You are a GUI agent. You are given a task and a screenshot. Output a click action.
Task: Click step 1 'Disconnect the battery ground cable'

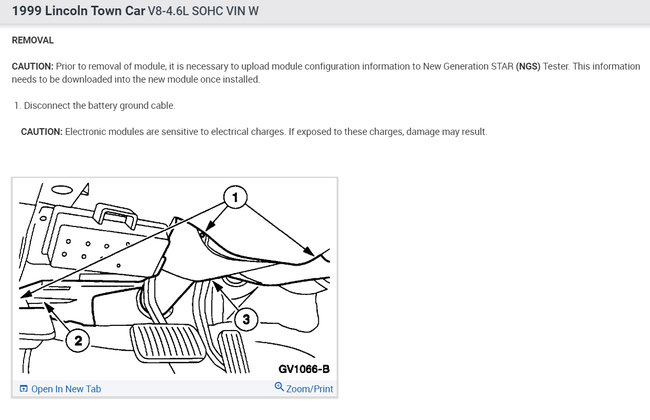pos(95,105)
